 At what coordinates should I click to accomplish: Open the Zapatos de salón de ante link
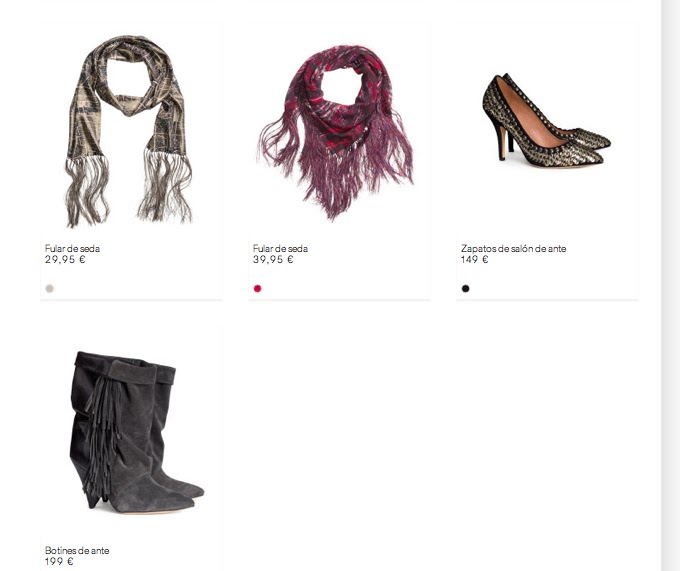click(513, 248)
